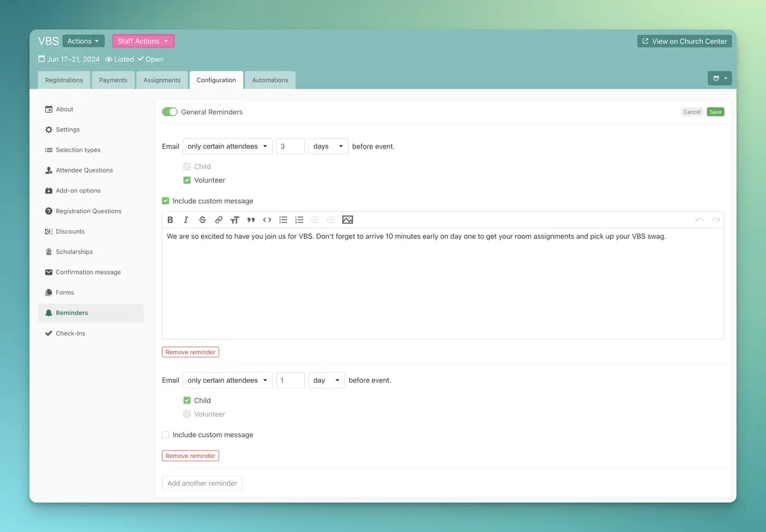766x532 pixels.
Task: Open the first reminder's attendees dropdown
Action: [x=227, y=146]
